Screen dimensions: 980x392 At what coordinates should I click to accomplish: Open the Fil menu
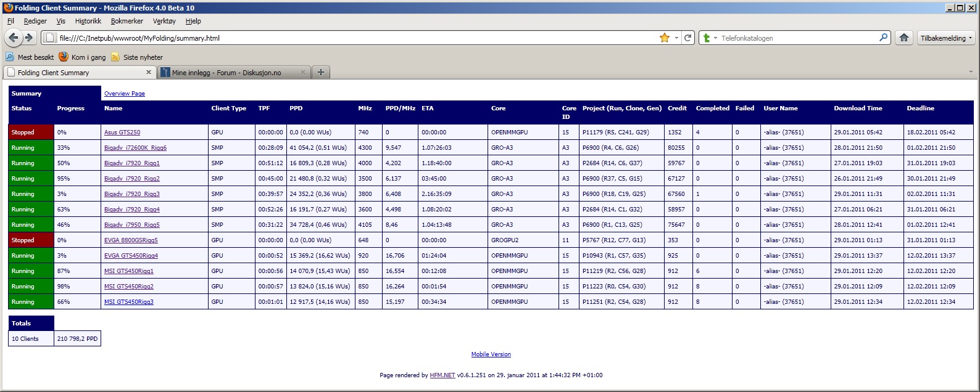(10, 21)
